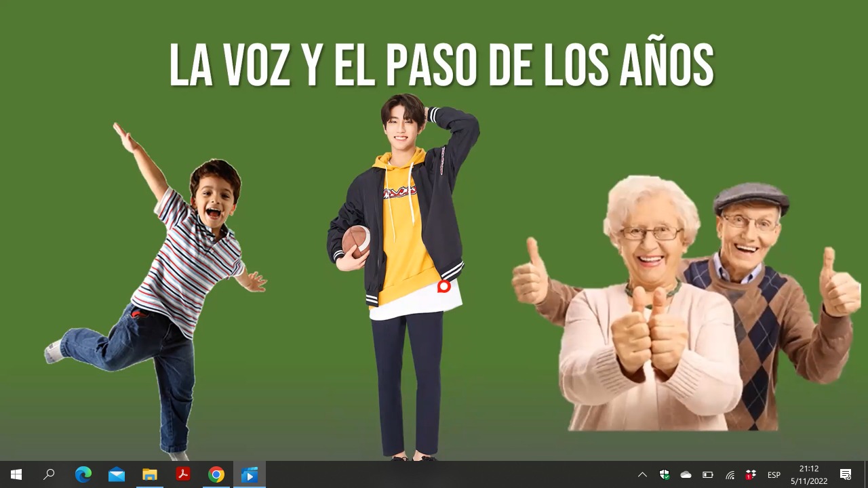Open the notification Action Center
The width and height of the screenshot is (868, 488).
click(x=846, y=474)
